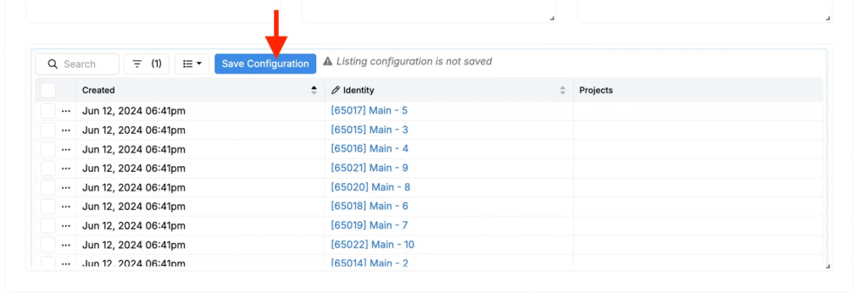Screen dimensions: 868x305
Task: Open the three-dot menu for Main - 6
Action: (x=66, y=207)
